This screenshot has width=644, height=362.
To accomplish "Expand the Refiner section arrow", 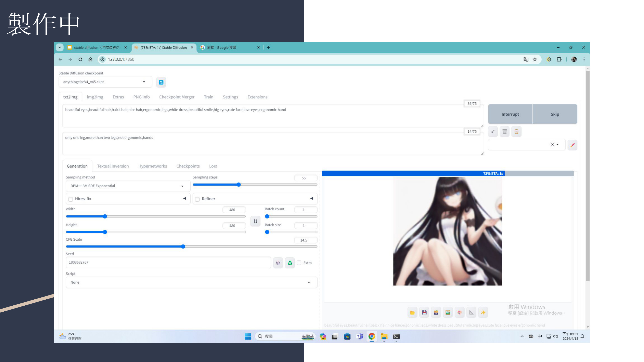I will 311,198.
